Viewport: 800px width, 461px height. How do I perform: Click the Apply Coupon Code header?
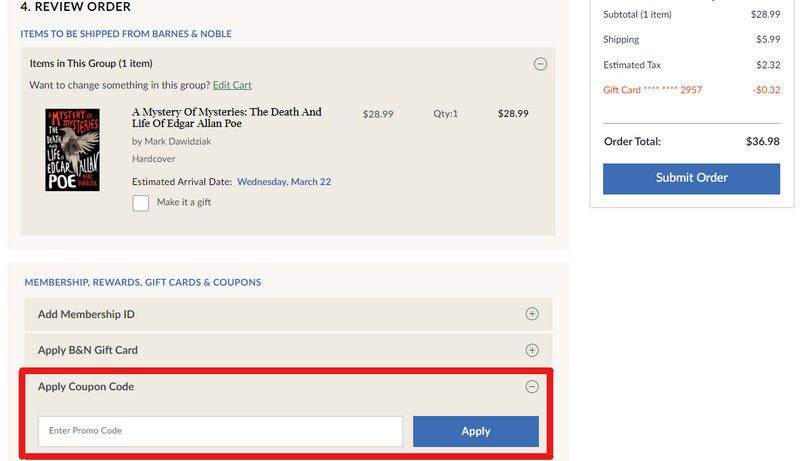(86, 387)
